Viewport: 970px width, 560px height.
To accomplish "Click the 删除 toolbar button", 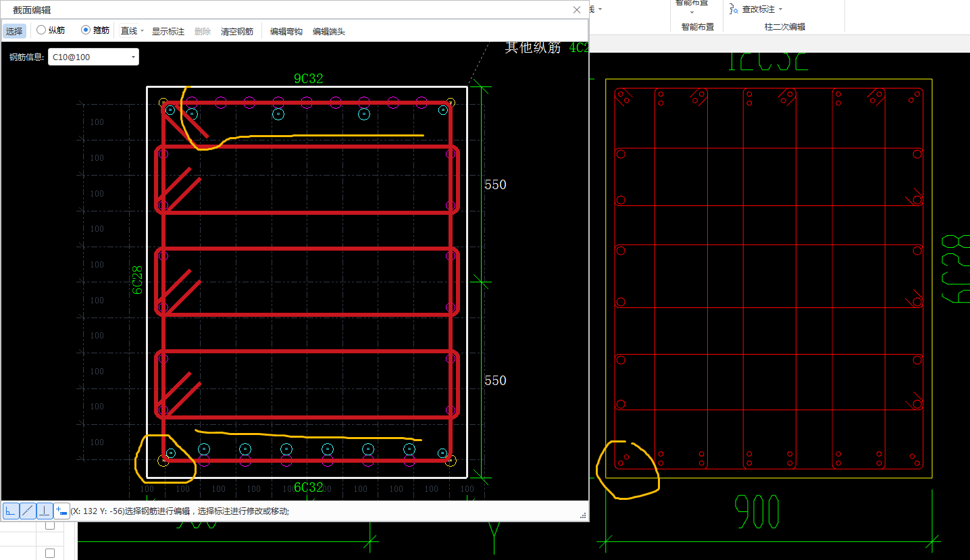I will point(203,31).
